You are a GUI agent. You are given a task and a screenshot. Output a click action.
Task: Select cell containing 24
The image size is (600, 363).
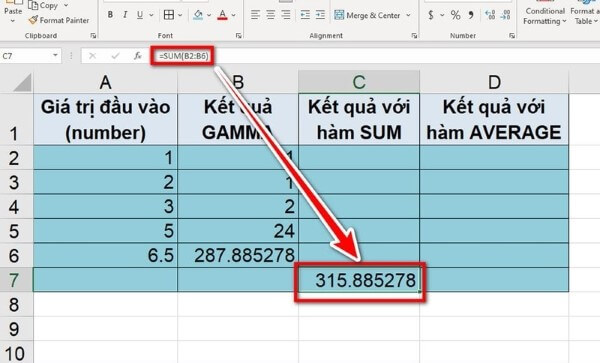tap(238, 231)
